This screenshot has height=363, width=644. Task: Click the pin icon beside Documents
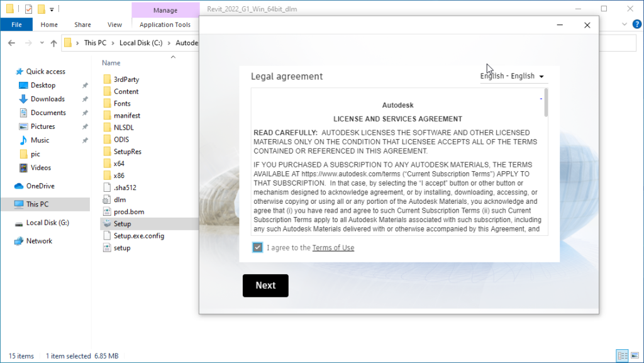pyautogui.click(x=85, y=113)
